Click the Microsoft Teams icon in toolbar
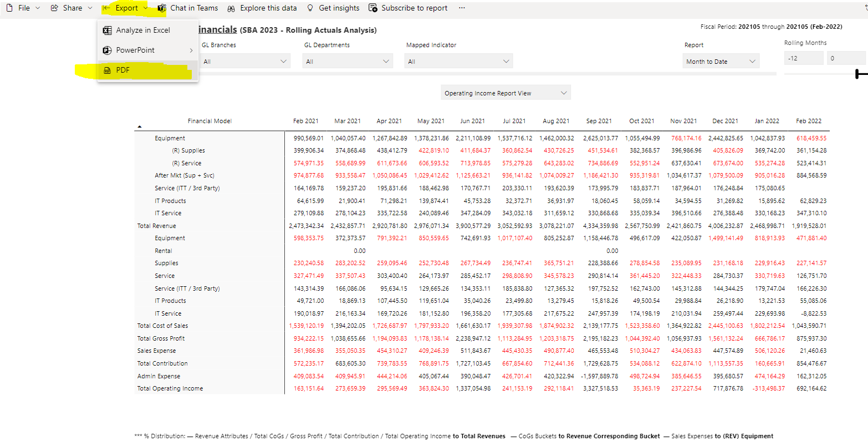Image resolution: width=868 pixels, height=446 pixels. 162,8
